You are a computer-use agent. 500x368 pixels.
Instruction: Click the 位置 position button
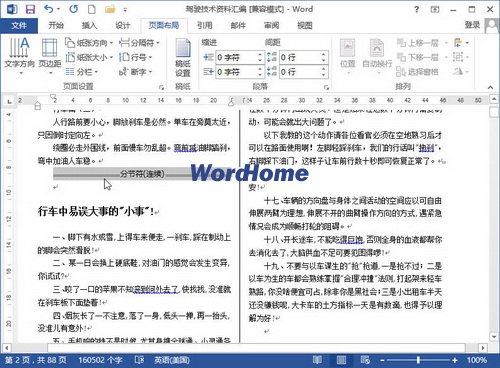348,56
